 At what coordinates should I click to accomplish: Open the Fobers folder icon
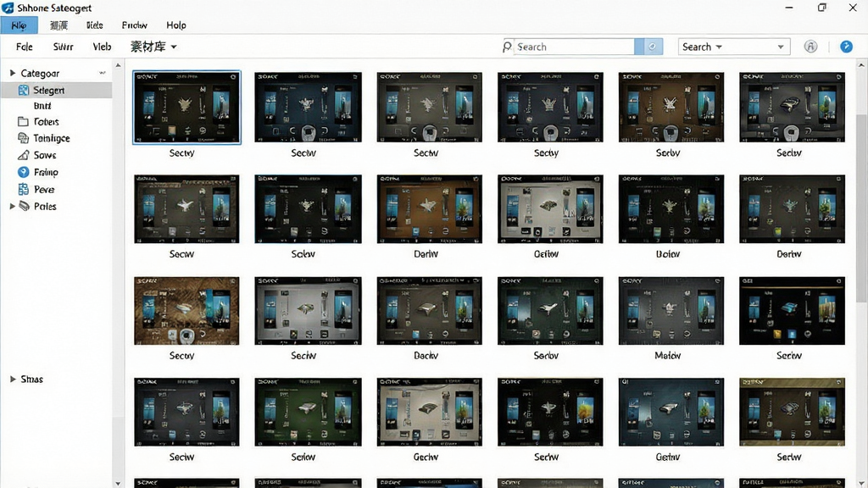tap(23, 122)
